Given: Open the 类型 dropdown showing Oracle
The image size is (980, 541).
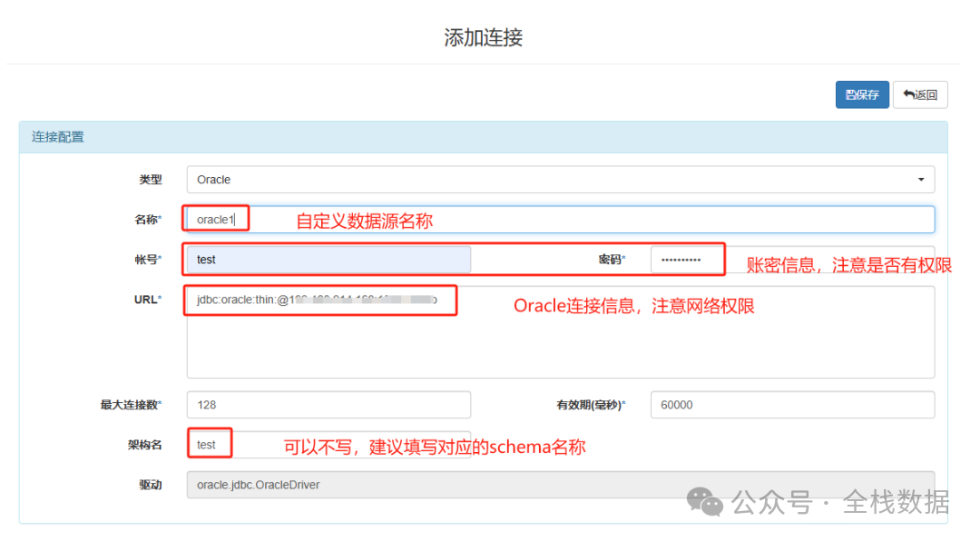Looking at the screenshot, I should pyautogui.click(x=559, y=180).
